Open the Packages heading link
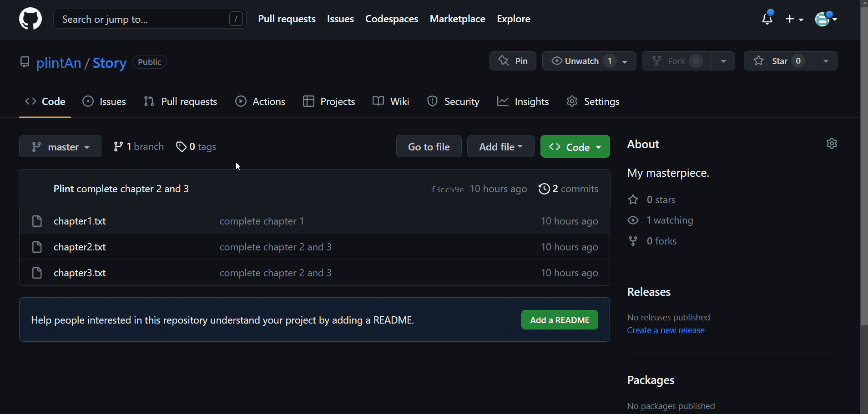868x414 pixels. (x=651, y=380)
